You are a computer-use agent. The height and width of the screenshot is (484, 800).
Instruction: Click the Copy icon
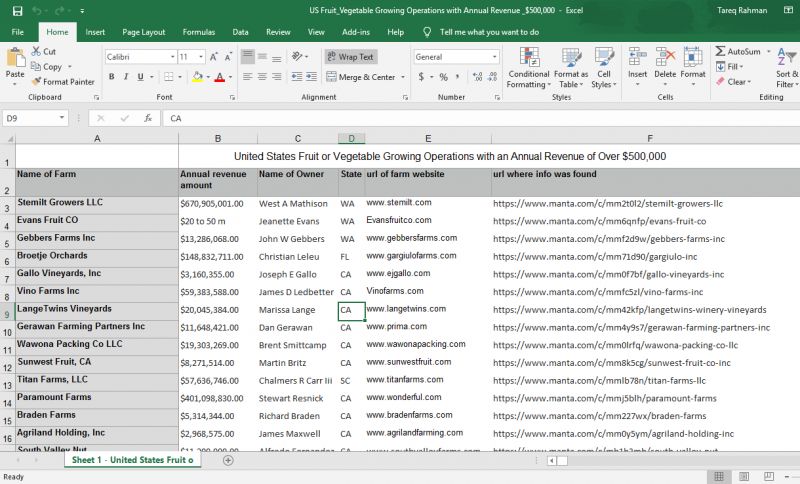click(x=36, y=66)
